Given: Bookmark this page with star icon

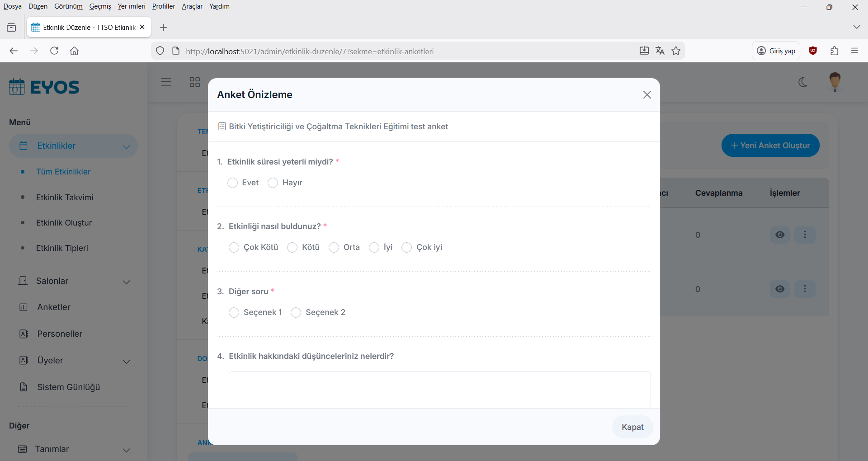Looking at the screenshot, I should tap(676, 51).
